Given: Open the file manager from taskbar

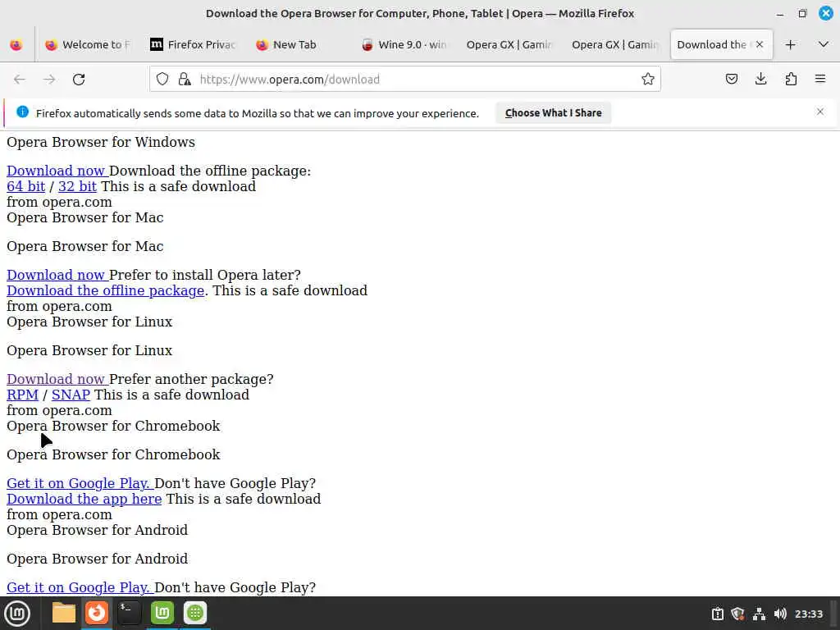Looking at the screenshot, I should pyautogui.click(x=64, y=613).
